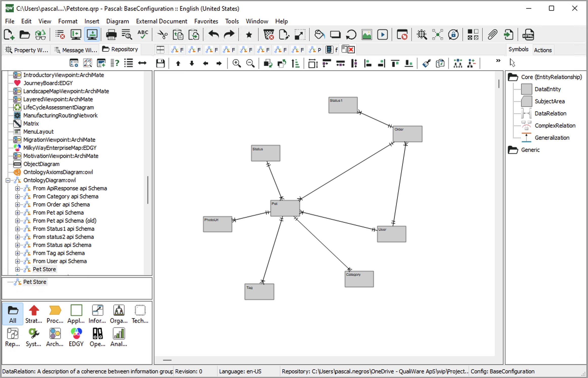Filter repository by Strategy category
Image resolution: width=588 pixels, height=378 pixels.
tap(34, 314)
